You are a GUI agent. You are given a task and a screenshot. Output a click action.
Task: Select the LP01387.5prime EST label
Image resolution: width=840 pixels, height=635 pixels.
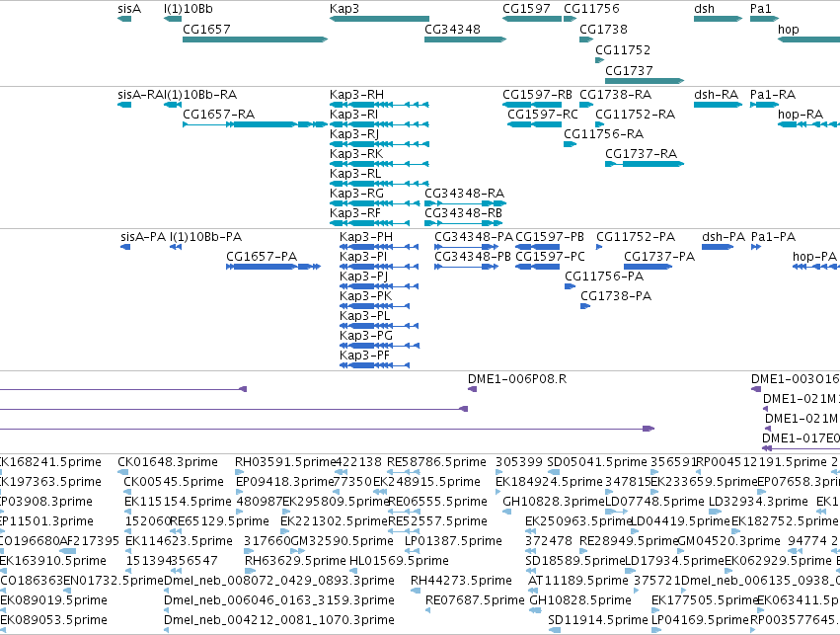tap(453, 540)
